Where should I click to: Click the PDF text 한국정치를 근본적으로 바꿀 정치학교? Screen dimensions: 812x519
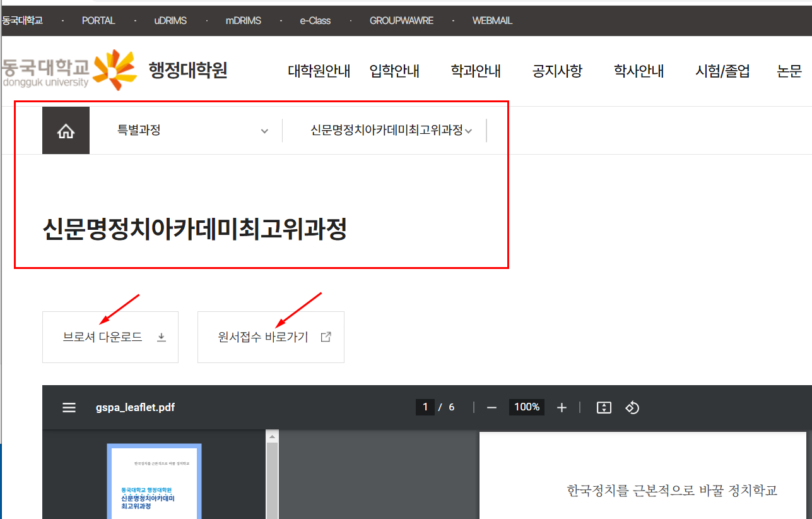[x=672, y=491]
